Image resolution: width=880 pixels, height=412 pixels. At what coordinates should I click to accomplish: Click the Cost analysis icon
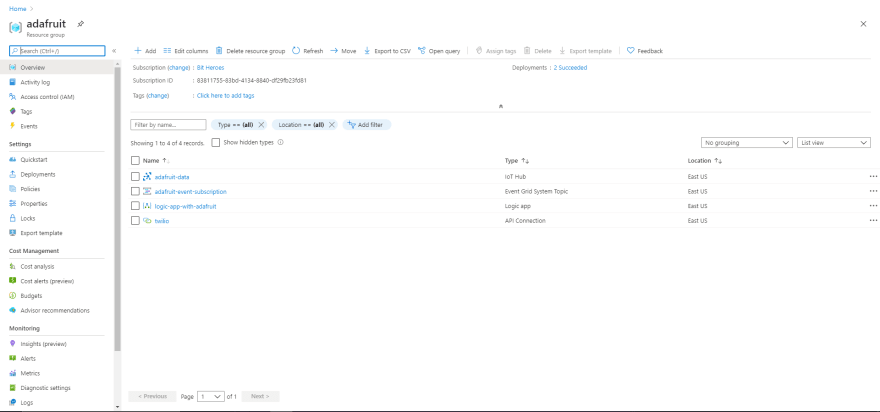12,266
